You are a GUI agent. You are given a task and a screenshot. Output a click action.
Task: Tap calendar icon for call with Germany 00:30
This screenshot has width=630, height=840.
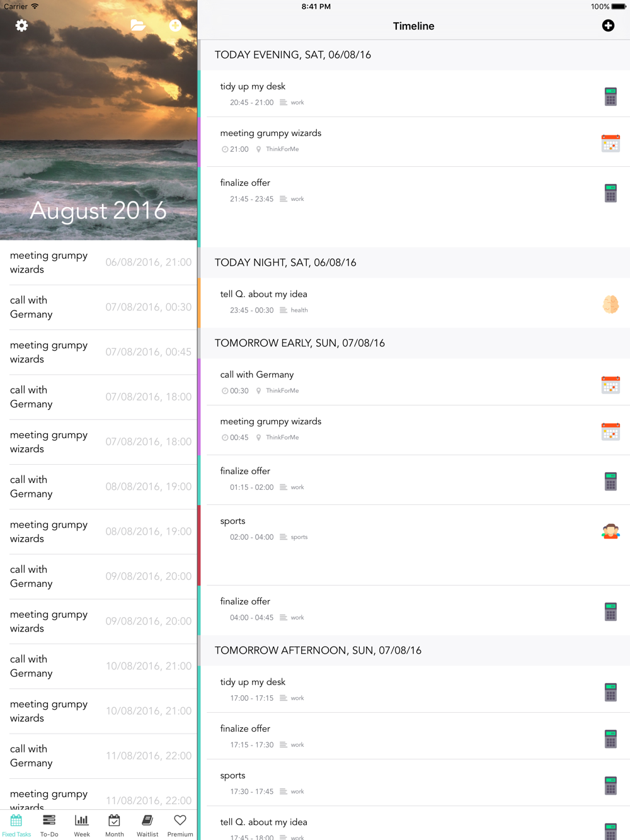point(610,385)
